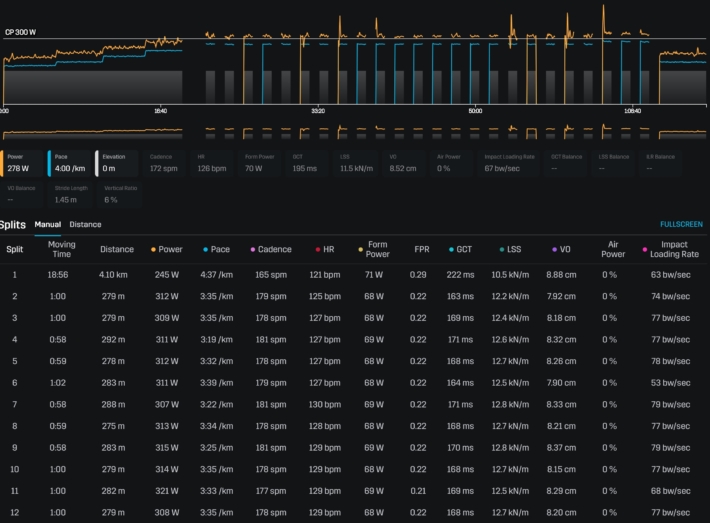Enable the HR metric tile on chart
The width and height of the screenshot is (710, 523).
[x=214, y=163]
